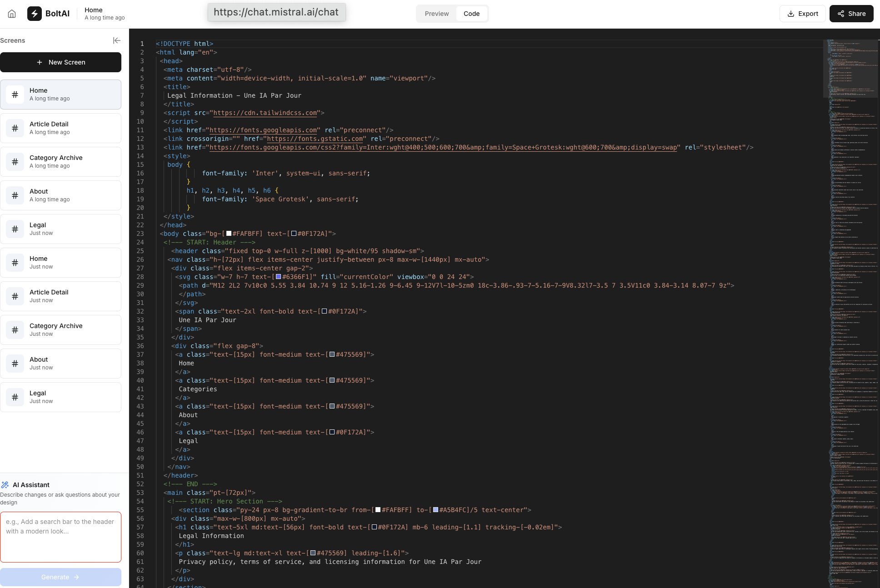Viewport: 880px width, 588px height.
Task: Click the #6366F1 color swatch in code
Action: click(x=279, y=277)
